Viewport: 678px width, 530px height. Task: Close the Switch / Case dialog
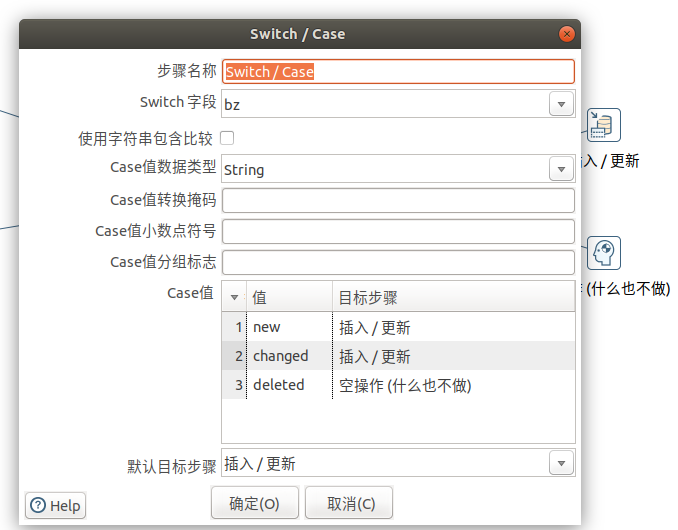pos(566,34)
